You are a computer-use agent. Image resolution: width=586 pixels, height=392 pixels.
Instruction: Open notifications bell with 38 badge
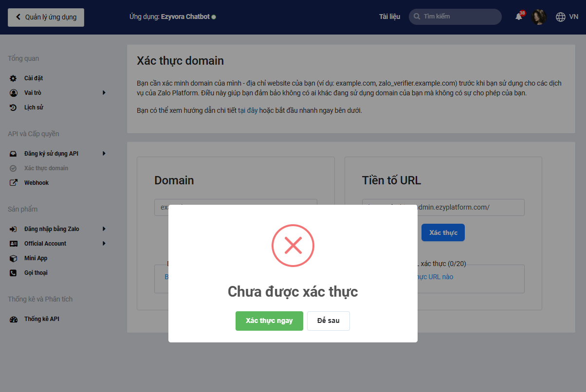coord(519,16)
